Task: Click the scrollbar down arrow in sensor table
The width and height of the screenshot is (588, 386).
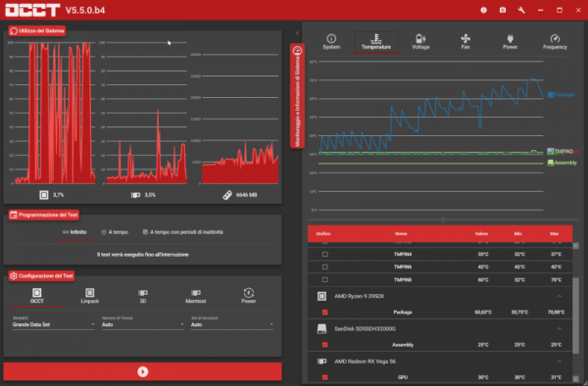Action: coord(575,378)
